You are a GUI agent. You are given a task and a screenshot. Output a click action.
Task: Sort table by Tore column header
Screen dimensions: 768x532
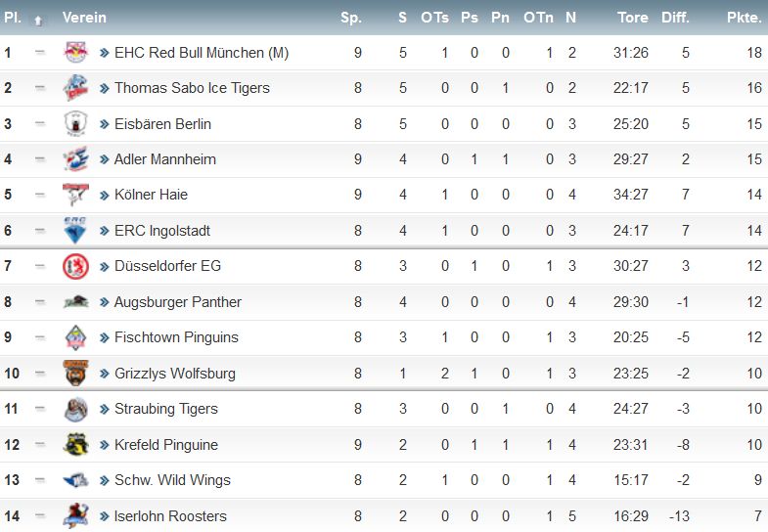[x=632, y=18]
